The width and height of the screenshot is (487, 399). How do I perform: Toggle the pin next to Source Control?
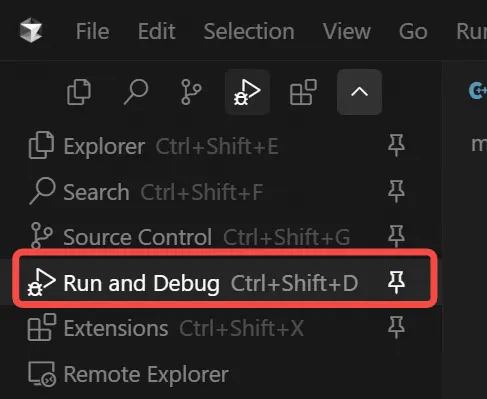396,236
